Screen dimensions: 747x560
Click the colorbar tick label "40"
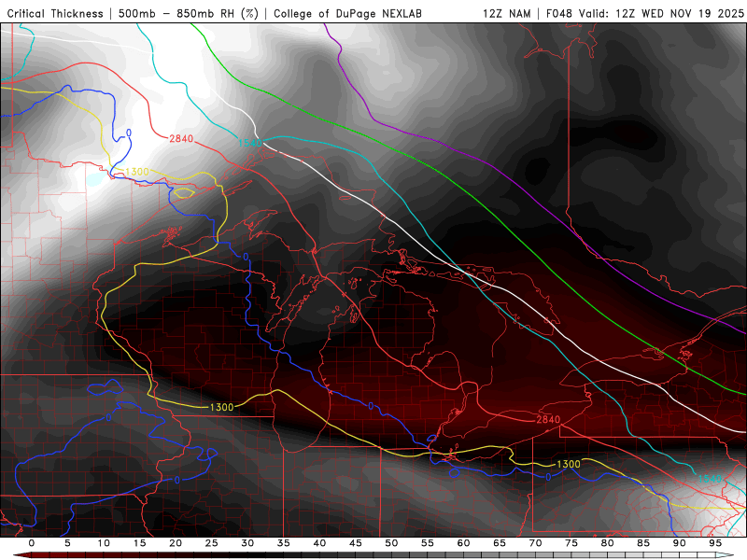pyautogui.click(x=319, y=543)
